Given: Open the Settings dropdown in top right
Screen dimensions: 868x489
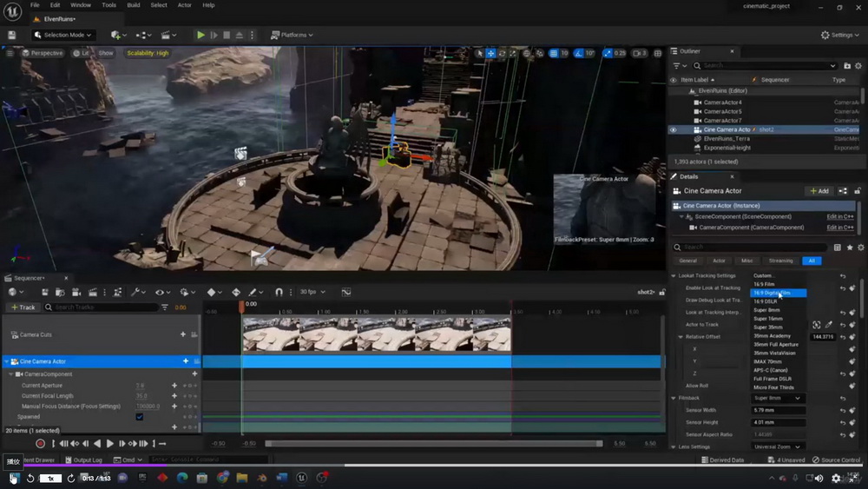Looking at the screenshot, I should (840, 35).
